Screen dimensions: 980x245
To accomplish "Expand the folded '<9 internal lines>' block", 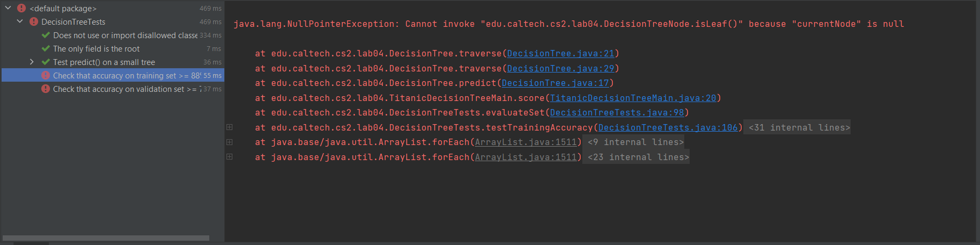I will coord(635,142).
